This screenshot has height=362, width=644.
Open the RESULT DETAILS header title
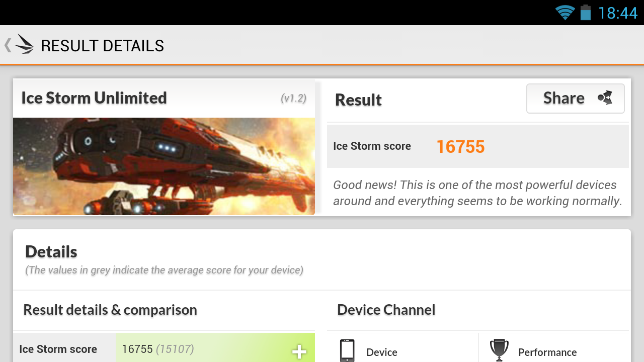(102, 46)
